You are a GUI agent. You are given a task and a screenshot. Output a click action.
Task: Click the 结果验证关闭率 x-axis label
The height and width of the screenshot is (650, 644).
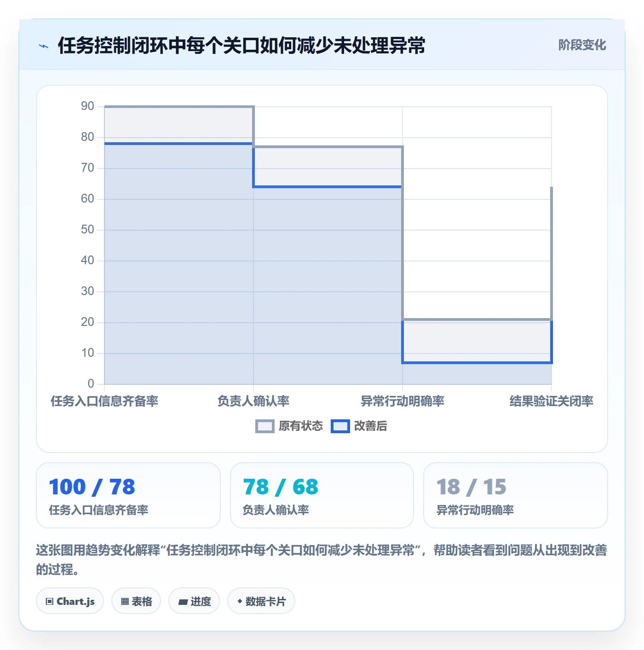coord(552,401)
